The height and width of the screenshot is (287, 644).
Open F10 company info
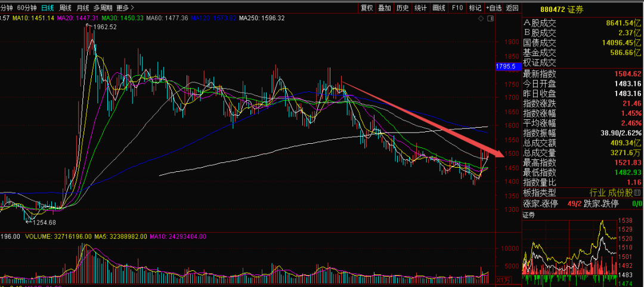pos(457,7)
